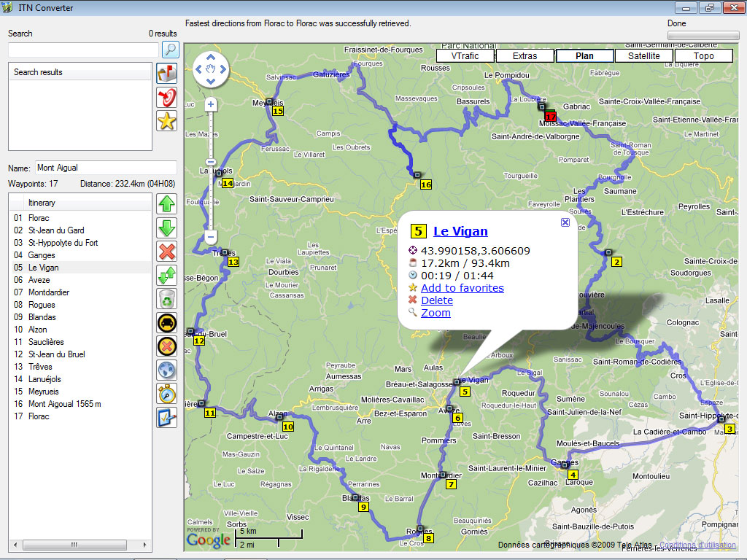Switch map to Topo view
Screen dimensions: 747x560
703,56
